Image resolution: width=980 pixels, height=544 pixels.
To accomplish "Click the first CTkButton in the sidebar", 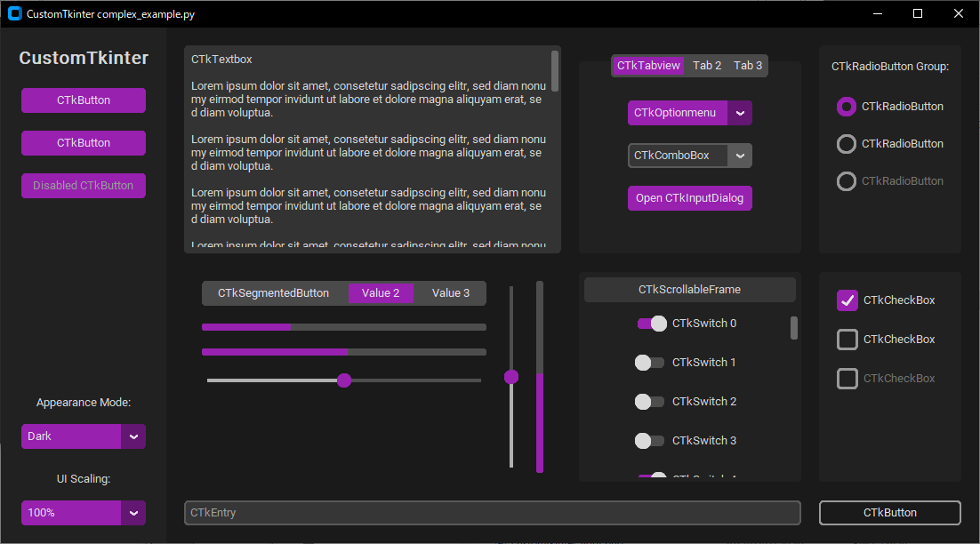I will 83,100.
